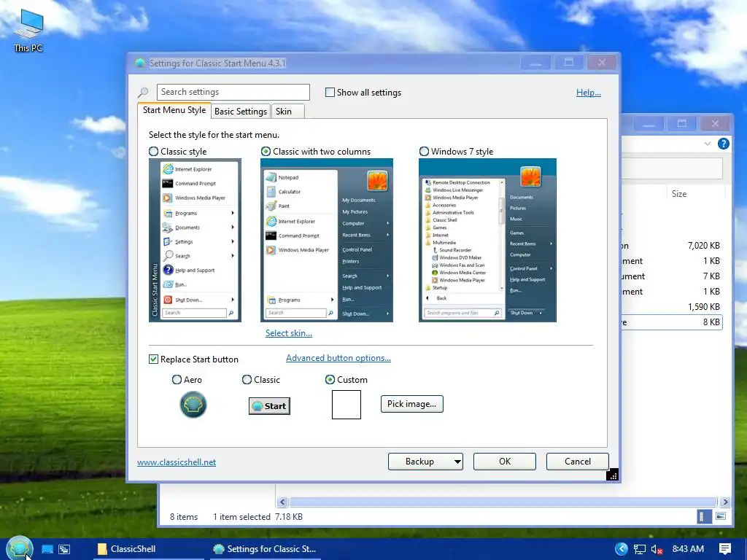Open the Start Menu Style tab

point(174,110)
